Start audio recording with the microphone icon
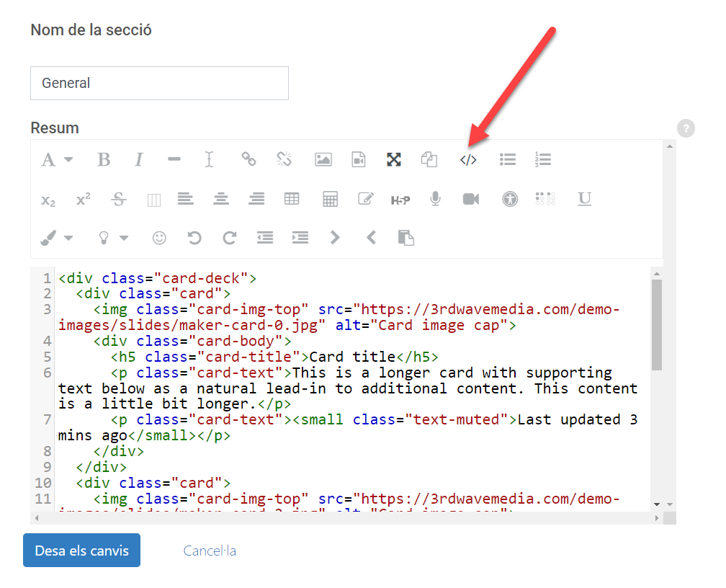Viewport: 726px width, 588px height. coord(435,199)
